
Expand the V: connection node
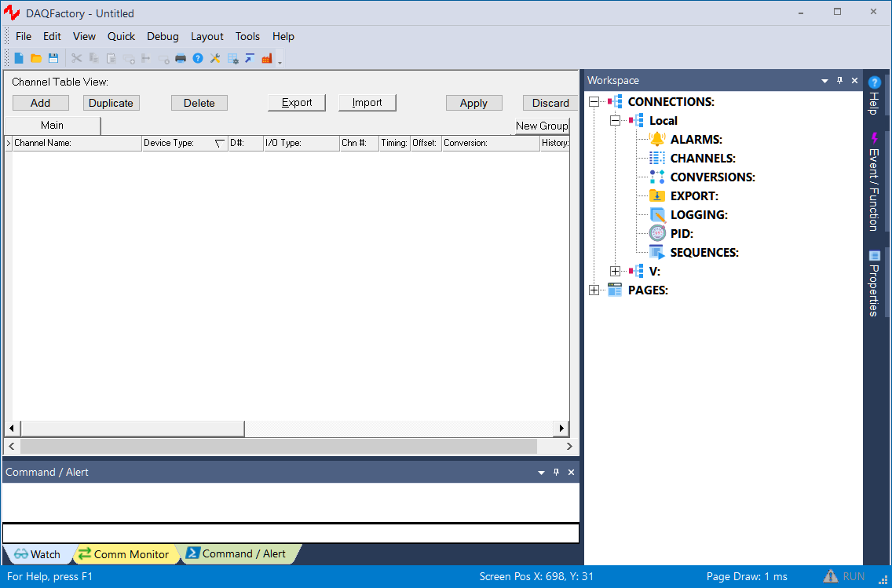615,272
